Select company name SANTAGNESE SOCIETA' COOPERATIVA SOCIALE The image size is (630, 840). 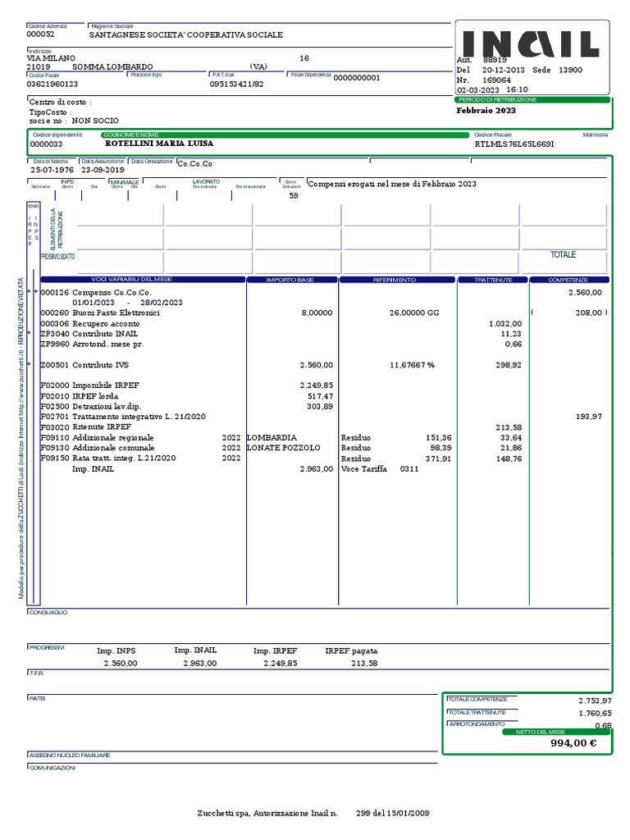186,34
